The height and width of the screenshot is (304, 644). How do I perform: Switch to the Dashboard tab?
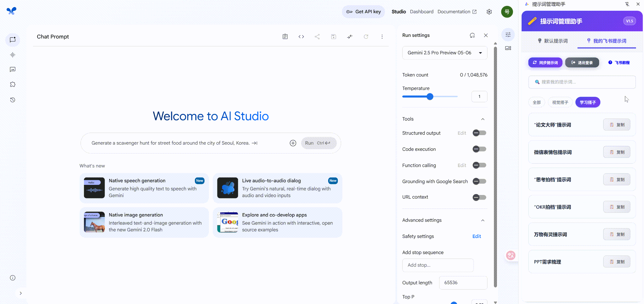coord(422,12)
